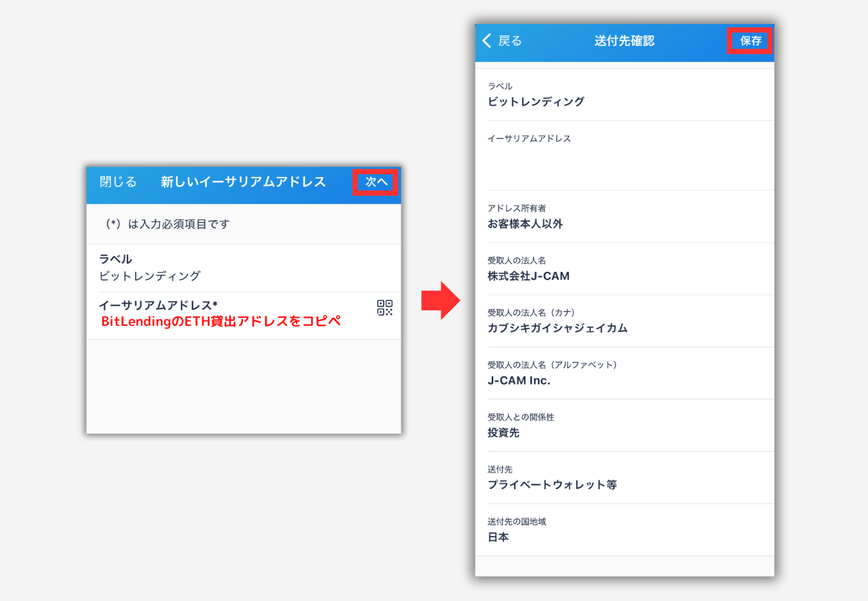Screen dimensions: 868x601
Task: Select the 新しいイーサリアムアドレス title
Action: click(243, 182)
